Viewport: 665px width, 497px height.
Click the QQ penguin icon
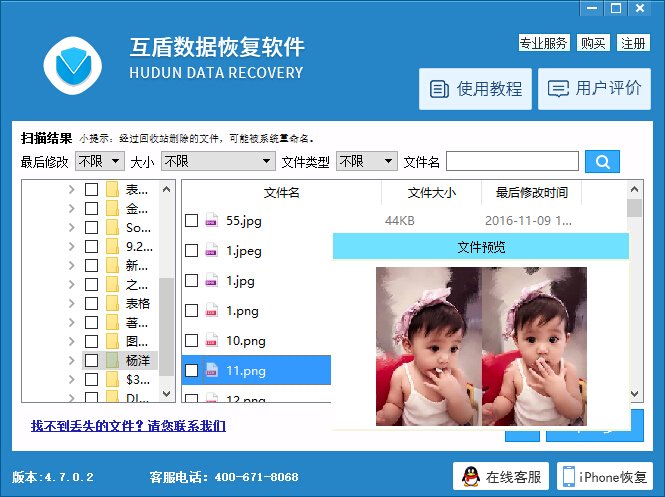[470, 477]
